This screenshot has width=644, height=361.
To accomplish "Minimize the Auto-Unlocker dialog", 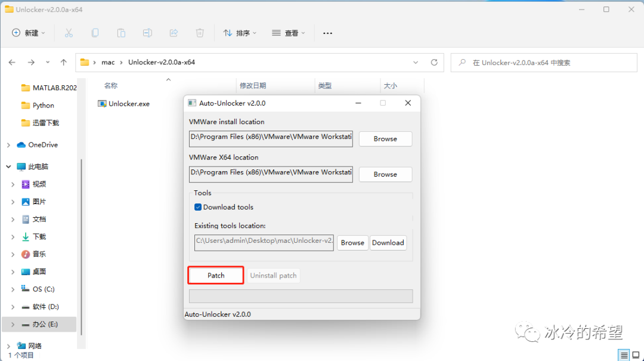I will [x=358, y=103].
